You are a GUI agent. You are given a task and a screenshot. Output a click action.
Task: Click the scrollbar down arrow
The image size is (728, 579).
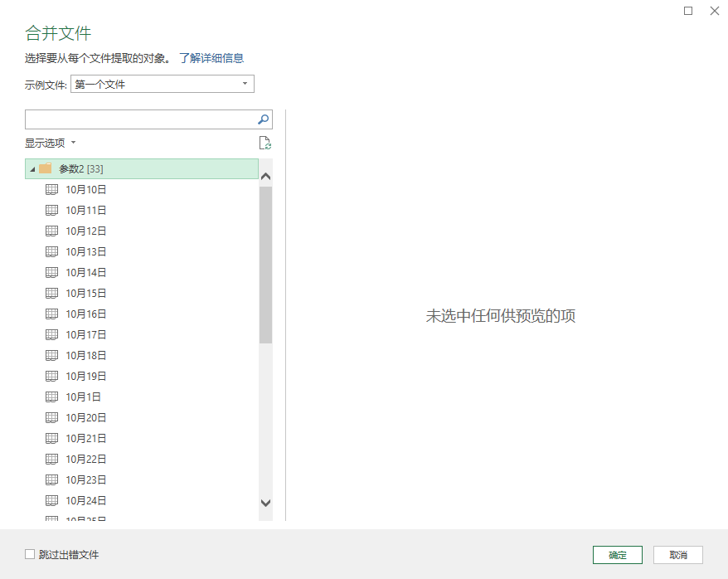[x=265, y=503]
